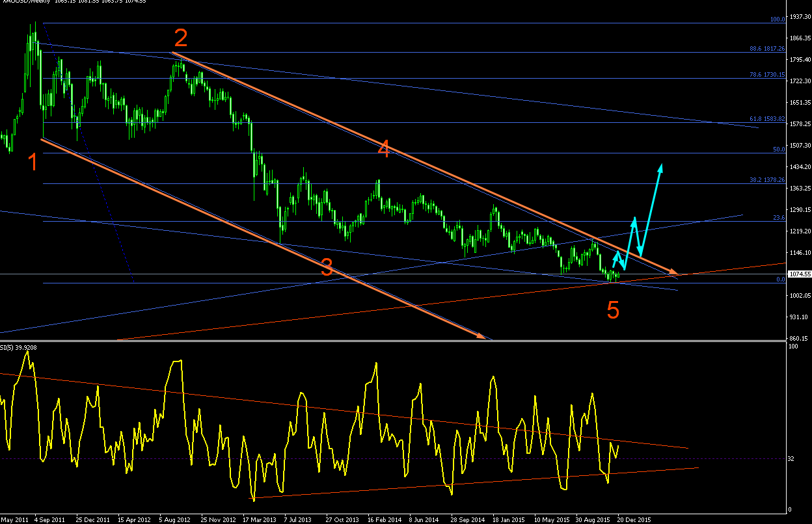Click the 18 Jan 2015 date label

pyautogui.click(x=509, y=520)
